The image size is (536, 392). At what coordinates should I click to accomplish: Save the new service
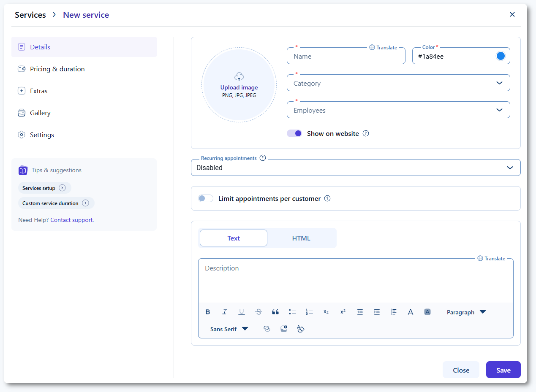tap(503, 370)
